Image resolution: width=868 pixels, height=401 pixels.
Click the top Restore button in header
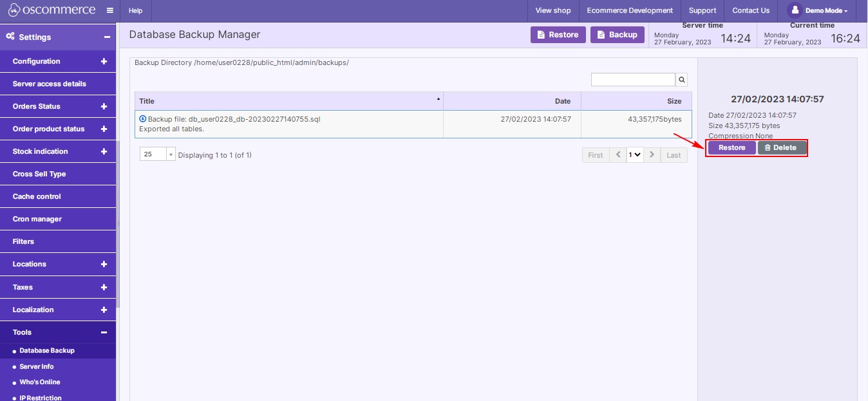pyautogui.click(x=558, y=35)
